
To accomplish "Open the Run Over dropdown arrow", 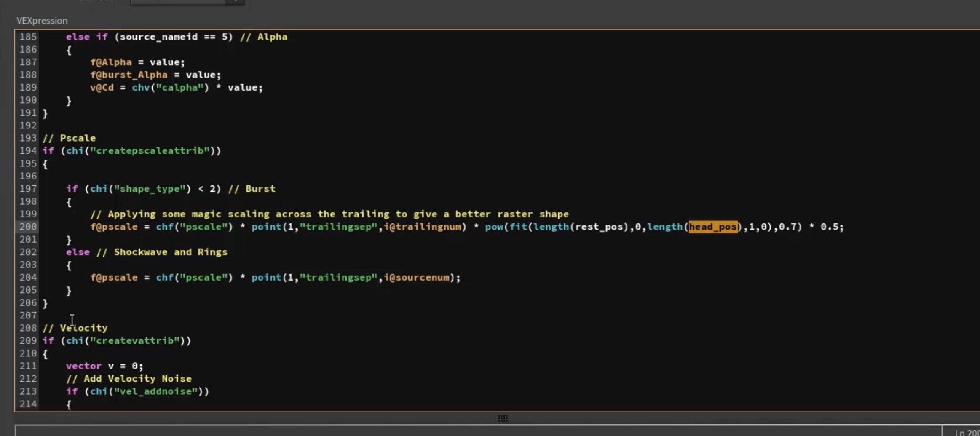I will pyautogui.click(x=235, y=2).
